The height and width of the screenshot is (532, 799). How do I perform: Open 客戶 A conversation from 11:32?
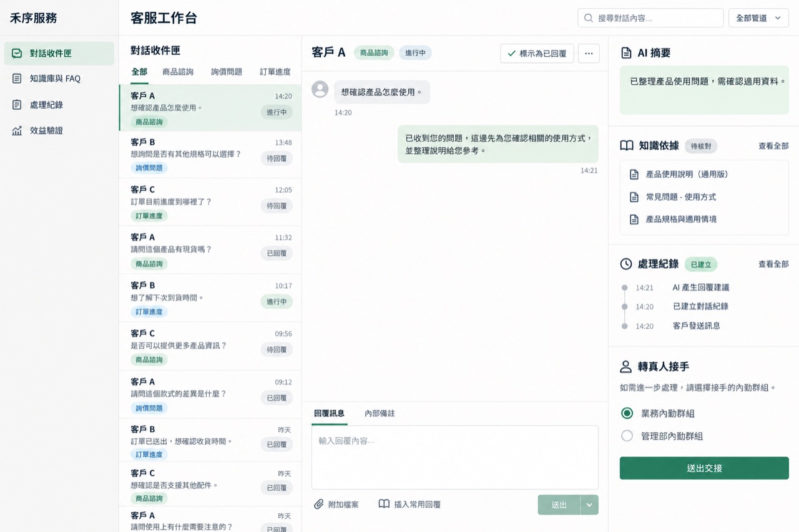210,250
